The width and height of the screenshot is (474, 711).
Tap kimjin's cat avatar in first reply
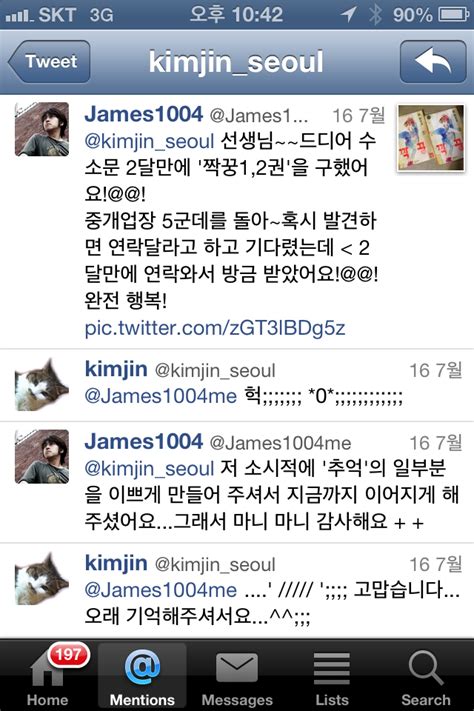pos(42,385)
